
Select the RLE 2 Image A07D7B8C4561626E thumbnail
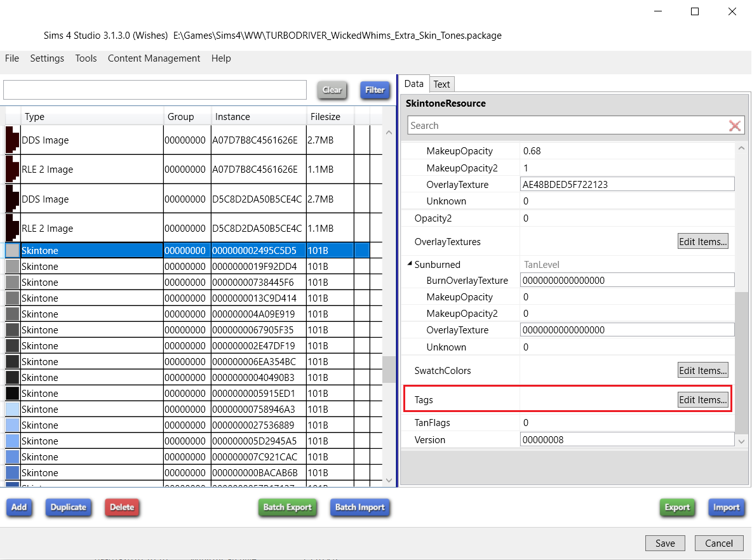pyautogui.click(x=13, y=170)
